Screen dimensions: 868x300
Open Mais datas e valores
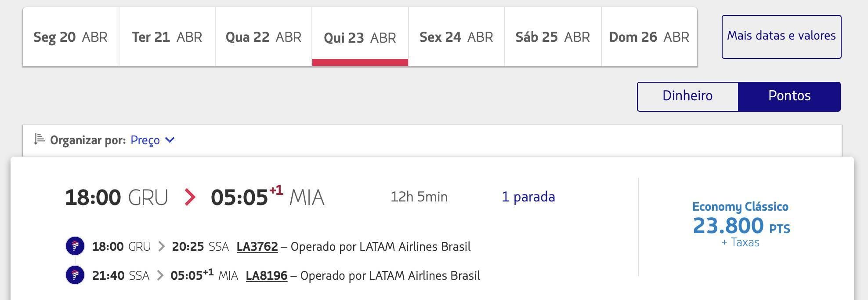781,37
